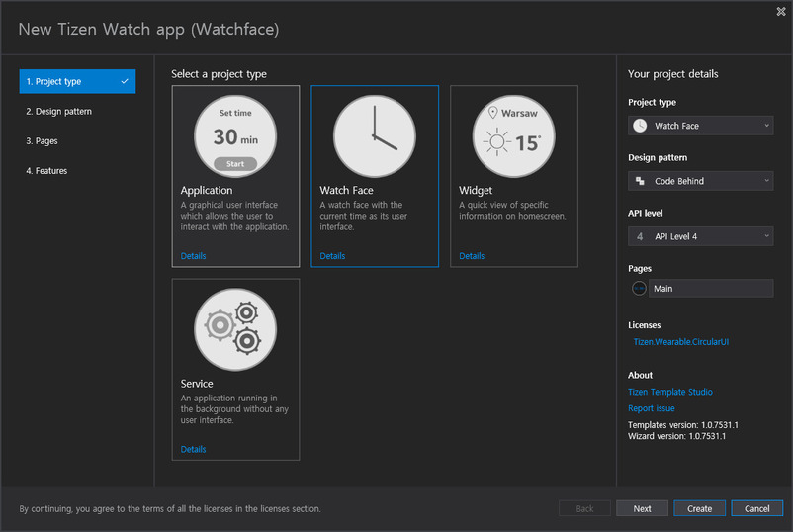Click the Create button
Viewport: 793px width, 532px height.
click(699, 508)
